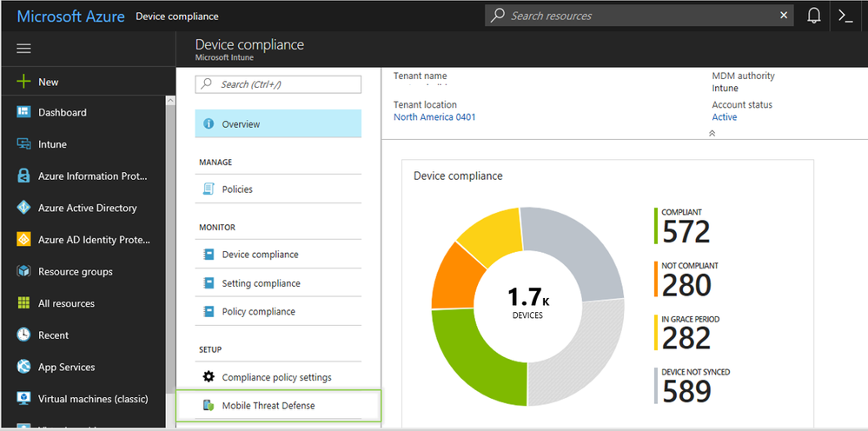Click the Azure Active Directory diamond icon
Screen dimensions: 868x431
pos(23,208)
